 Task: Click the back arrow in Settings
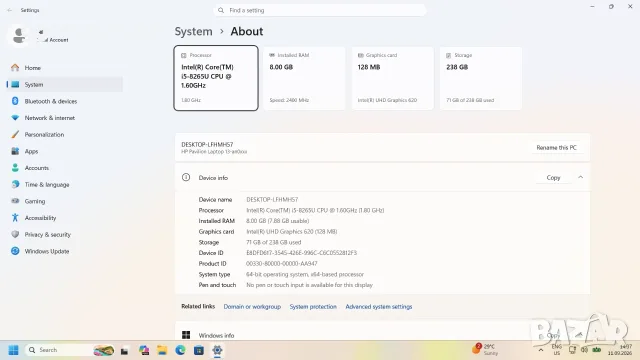point(9,10)
